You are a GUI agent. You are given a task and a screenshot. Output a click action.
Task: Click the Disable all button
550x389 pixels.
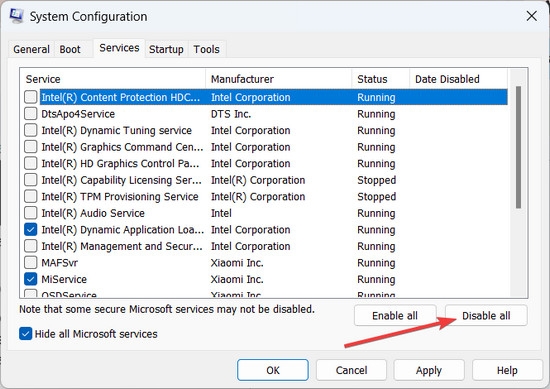pos(486,316)
